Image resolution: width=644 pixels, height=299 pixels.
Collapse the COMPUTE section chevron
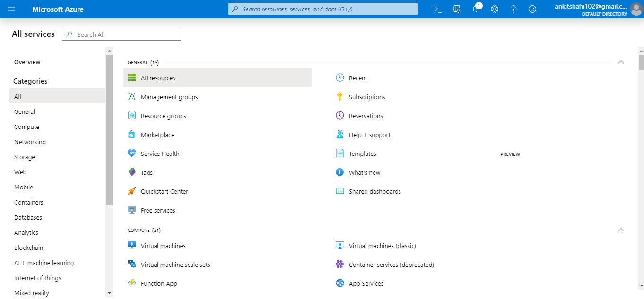pyautogui.click(x=621, y=230)
